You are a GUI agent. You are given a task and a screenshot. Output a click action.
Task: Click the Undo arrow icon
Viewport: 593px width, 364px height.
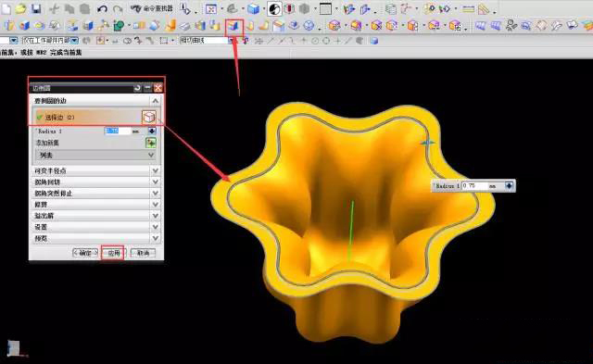tap(102, 8)
